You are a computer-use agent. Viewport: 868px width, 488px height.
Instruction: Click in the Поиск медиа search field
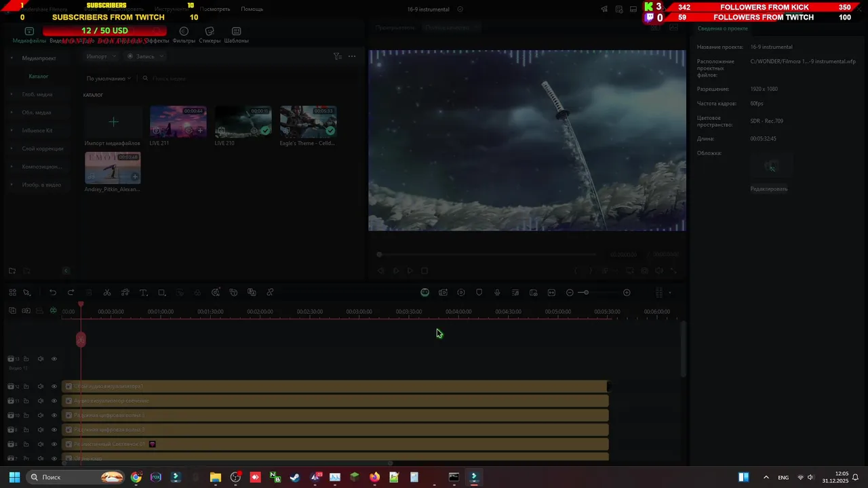pyautogui.click(x=250, y=79)
